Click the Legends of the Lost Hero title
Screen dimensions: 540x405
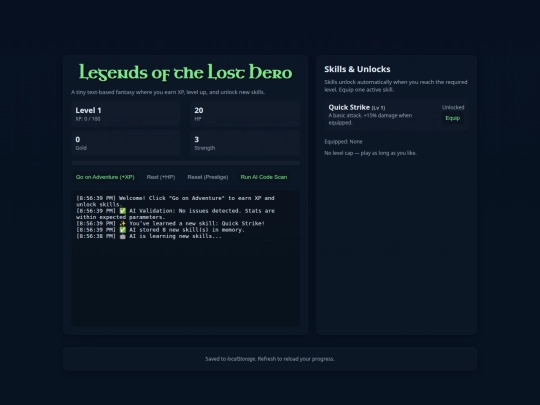[186, 72]
